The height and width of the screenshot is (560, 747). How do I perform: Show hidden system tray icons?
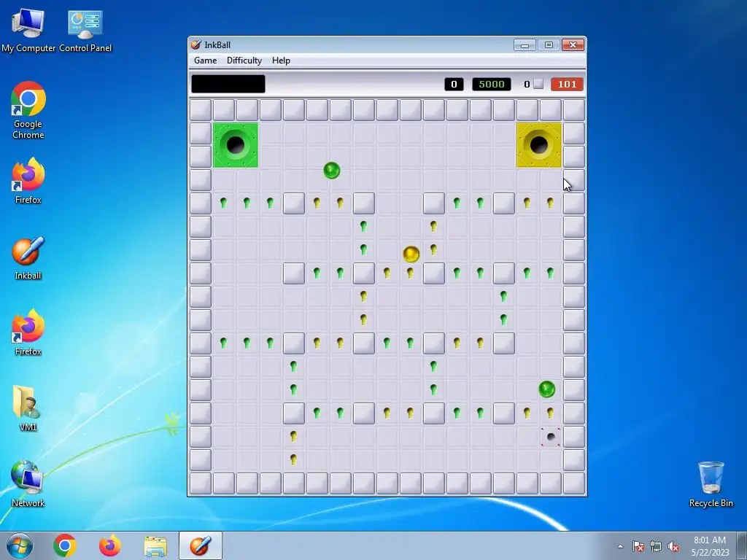coord(620,546)
